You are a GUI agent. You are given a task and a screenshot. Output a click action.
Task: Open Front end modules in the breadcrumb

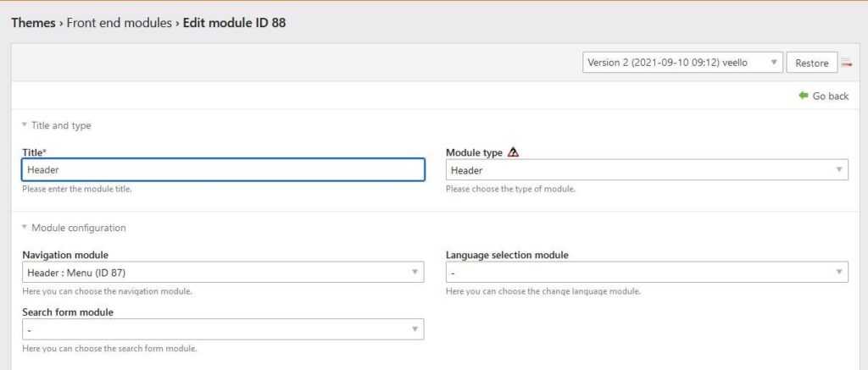coord(120,23)
